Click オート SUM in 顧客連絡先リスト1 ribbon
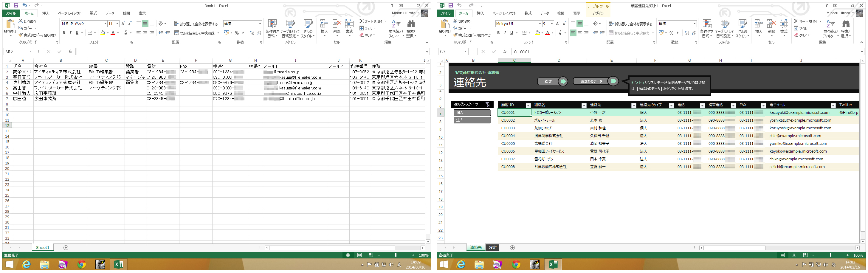868x273 pixels. tap(807, 21)
